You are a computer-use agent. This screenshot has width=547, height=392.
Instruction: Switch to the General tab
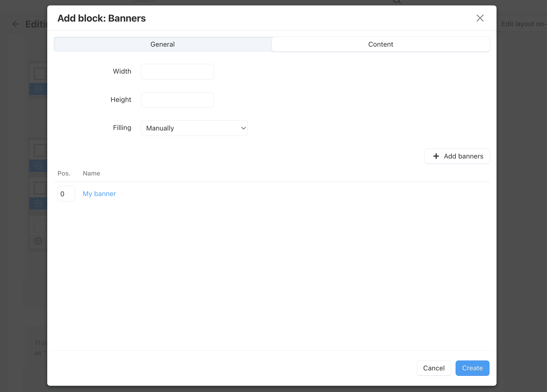(163, 44)
